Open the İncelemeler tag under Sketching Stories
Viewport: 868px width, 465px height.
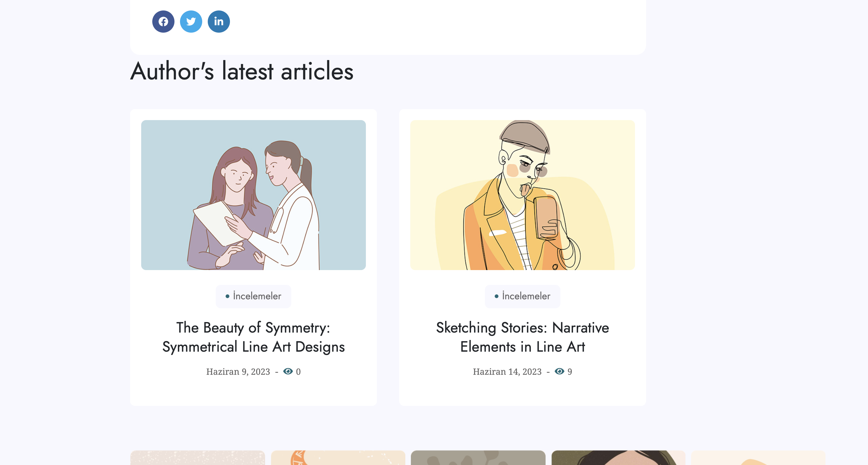pyautogui.click(x=522, y=296)
